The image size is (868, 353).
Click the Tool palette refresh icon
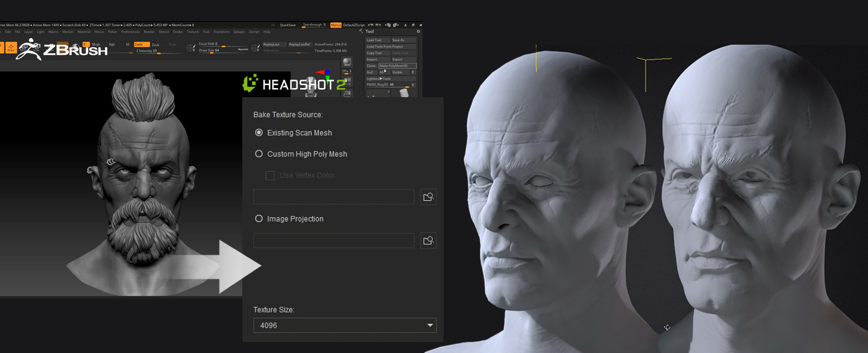[x=418, y=31]
